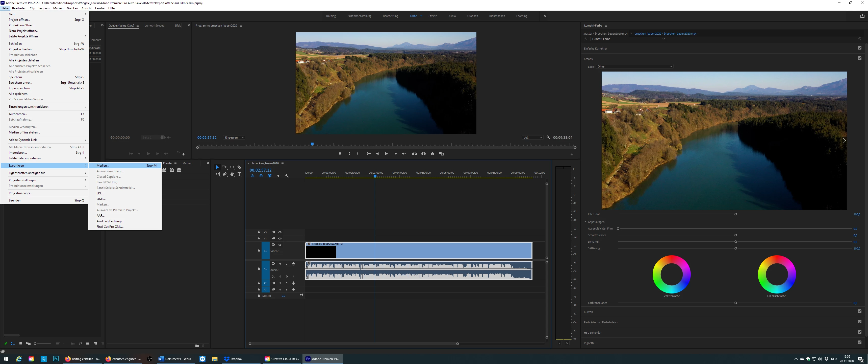
Task: Select the Hand tool
Action: tap(232, 174)
